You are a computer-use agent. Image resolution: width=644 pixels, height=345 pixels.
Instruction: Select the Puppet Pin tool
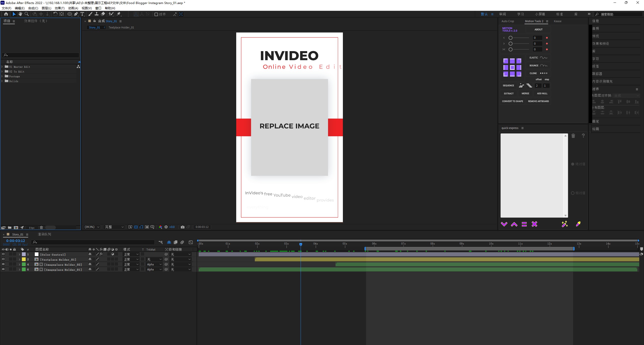pyautogui.click(x=119, y=14)
